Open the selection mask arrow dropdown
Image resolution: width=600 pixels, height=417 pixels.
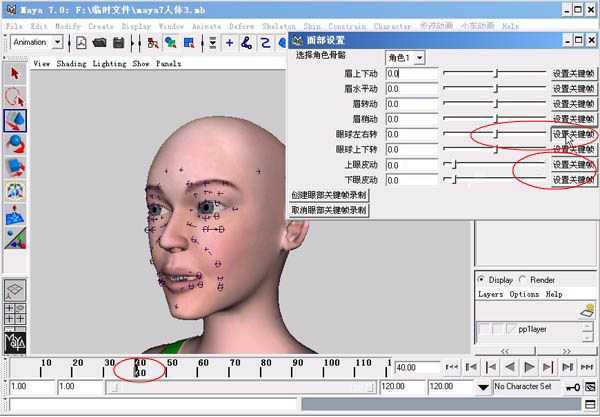click(x=212, y=42)
